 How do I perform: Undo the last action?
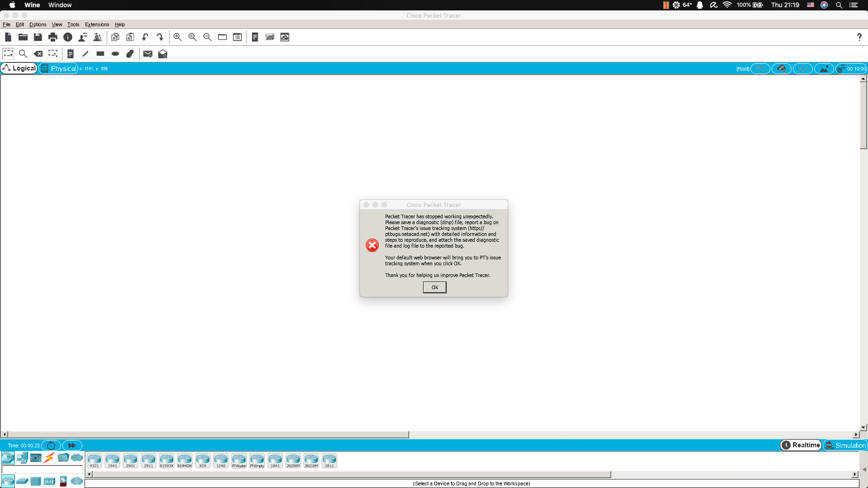tap(145, 37)
